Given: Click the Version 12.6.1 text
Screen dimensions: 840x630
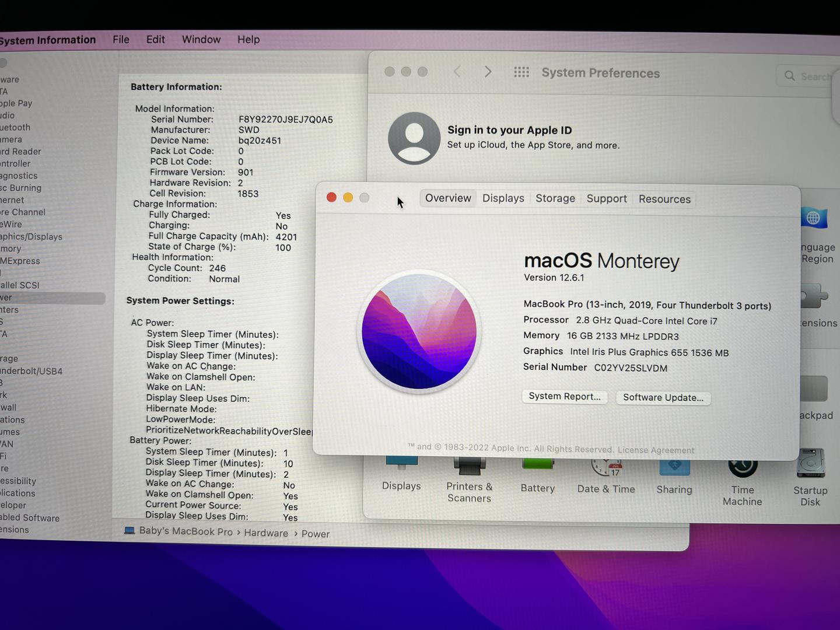Looking at the screenshot, I should point(554,278).
